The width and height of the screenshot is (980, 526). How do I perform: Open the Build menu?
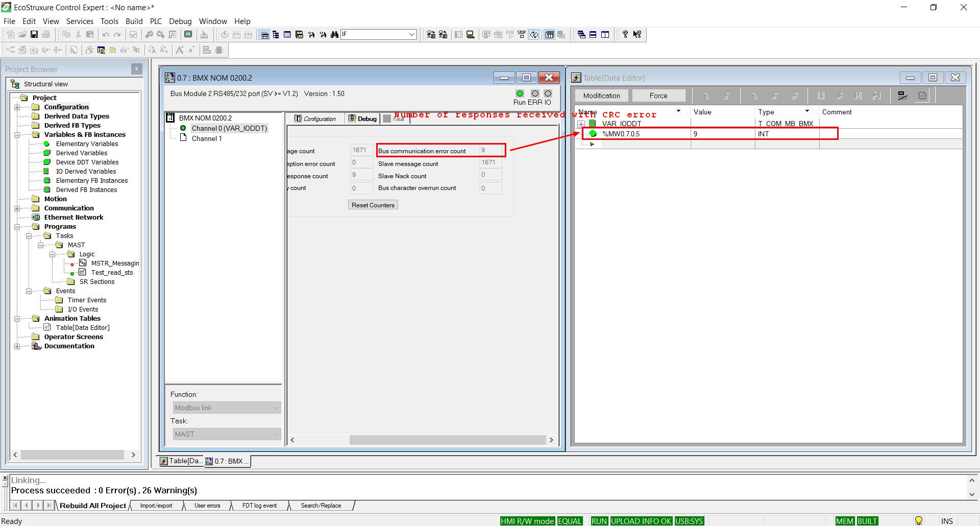[134, 21]
